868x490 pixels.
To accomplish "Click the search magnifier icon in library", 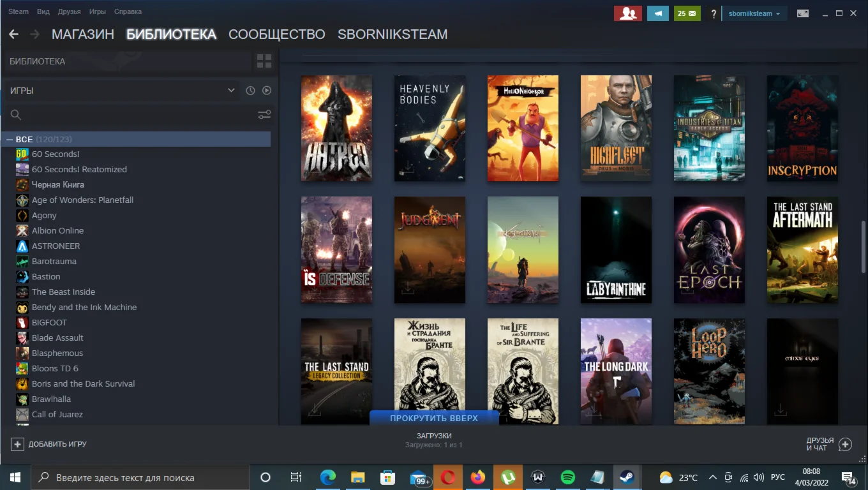I will pos(16,115).
